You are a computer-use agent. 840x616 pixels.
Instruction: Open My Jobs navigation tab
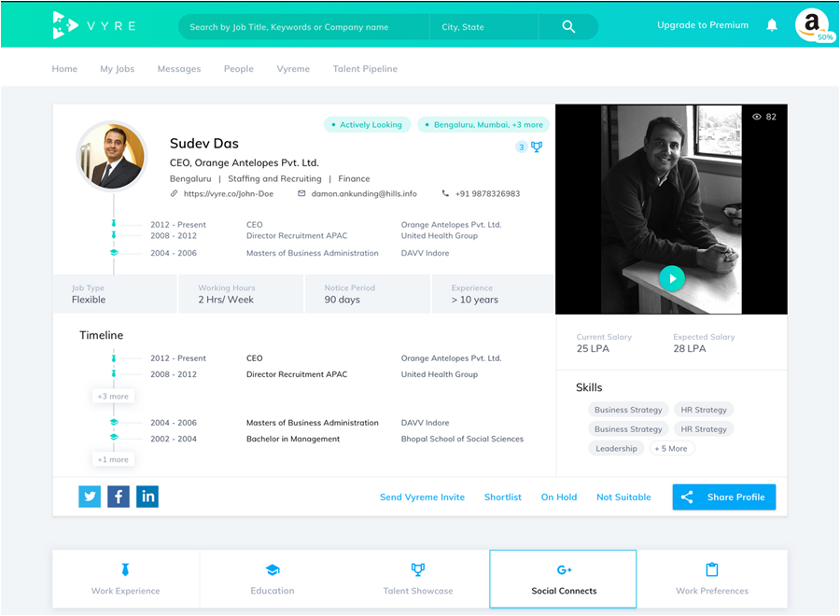point(118,68)
